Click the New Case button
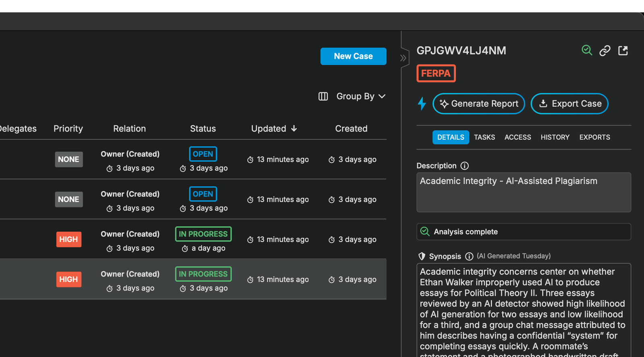This screenshot has width=644, height=357. [353, 56]
